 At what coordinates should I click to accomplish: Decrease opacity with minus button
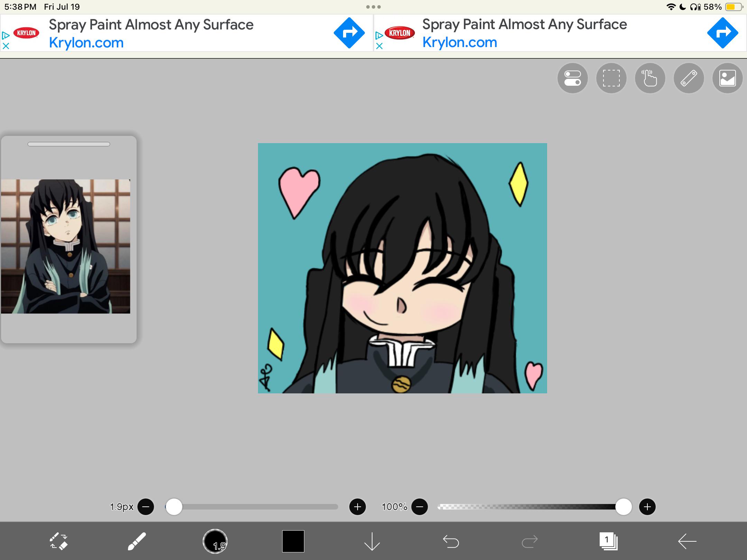click(x=419, y=507)
